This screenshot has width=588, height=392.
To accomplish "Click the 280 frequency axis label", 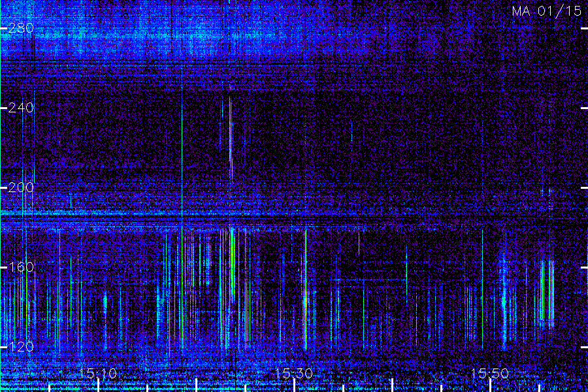I will [x=21, y=27].
